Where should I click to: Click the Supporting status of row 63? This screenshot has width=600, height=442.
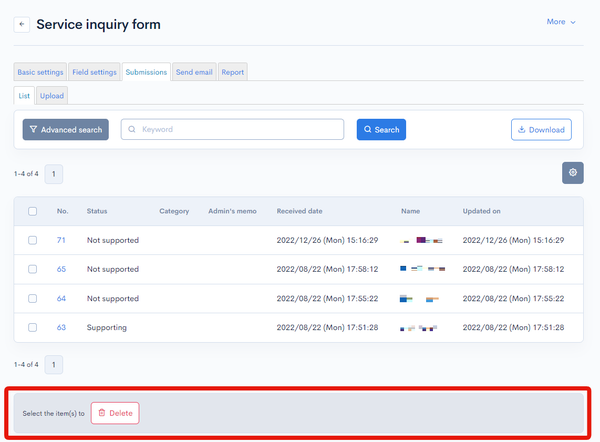(x=107, y=328)
